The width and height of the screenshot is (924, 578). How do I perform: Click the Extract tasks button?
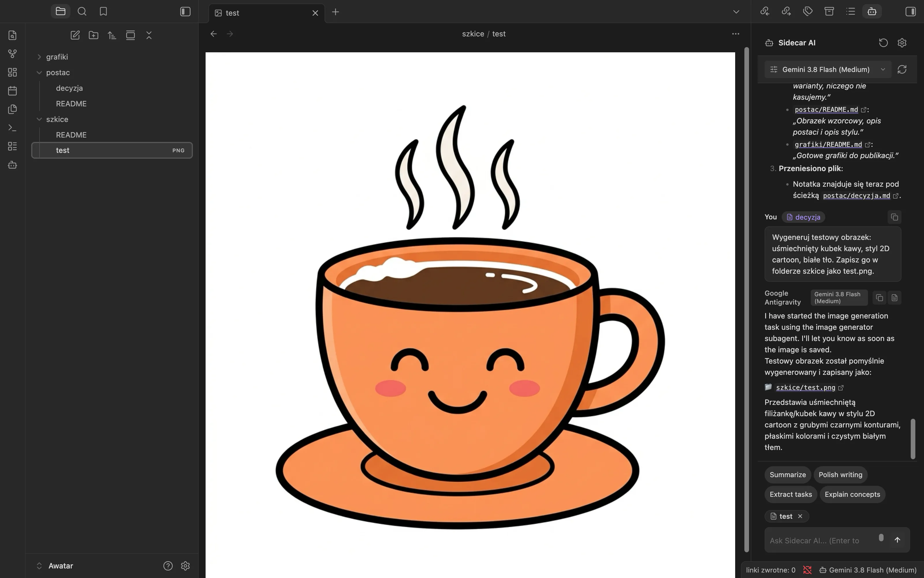pos(791,494)
